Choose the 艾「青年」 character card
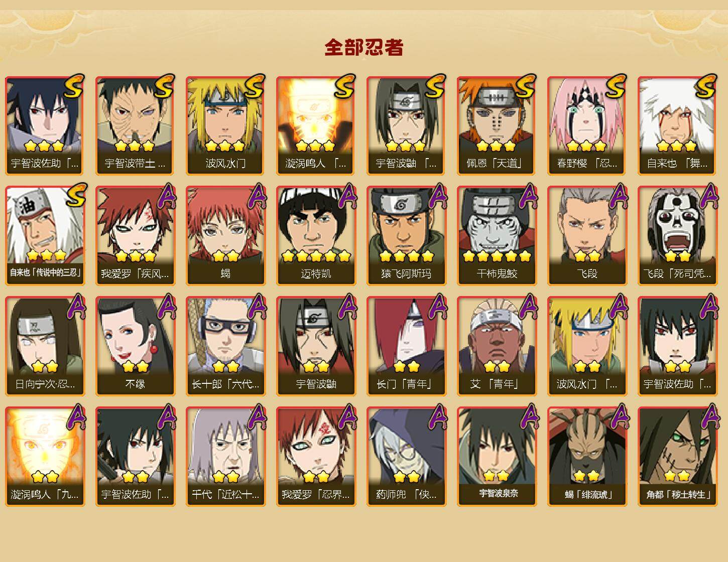This screenshot has height=562, width=728. [x=497, y=346]
